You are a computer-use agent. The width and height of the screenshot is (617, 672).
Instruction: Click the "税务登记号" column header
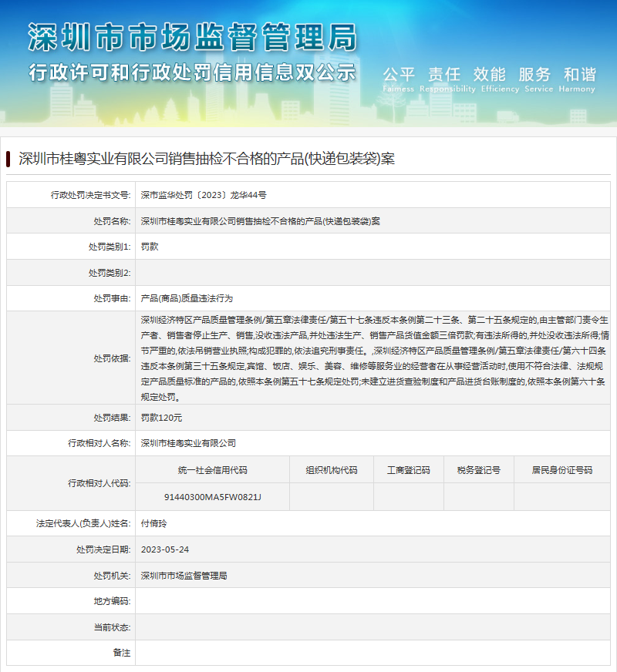point(479,471)
